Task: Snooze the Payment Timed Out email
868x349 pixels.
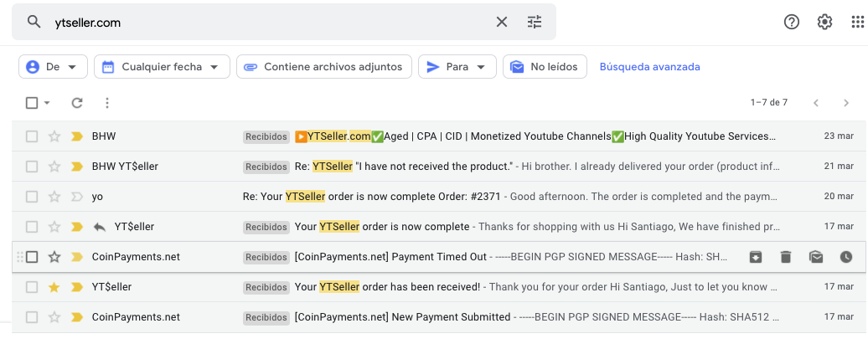Action: pos(846,257)
